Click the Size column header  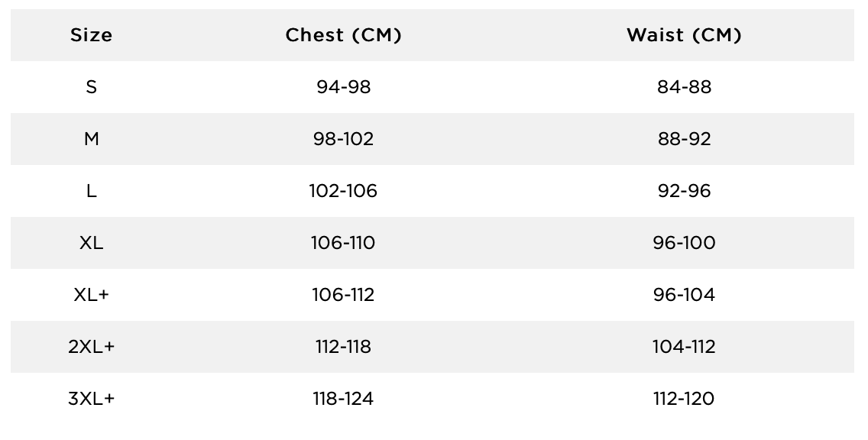[92, 35]
